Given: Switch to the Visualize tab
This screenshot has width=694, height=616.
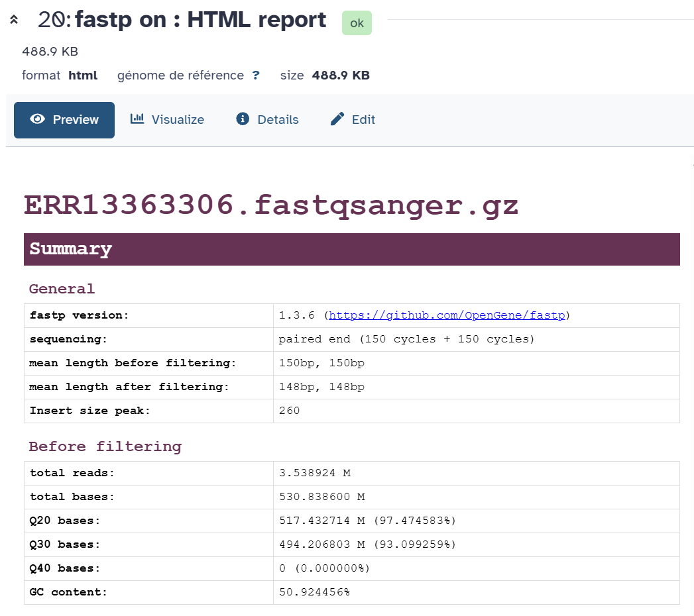Looking at the screenshot, I should [167, 120].
